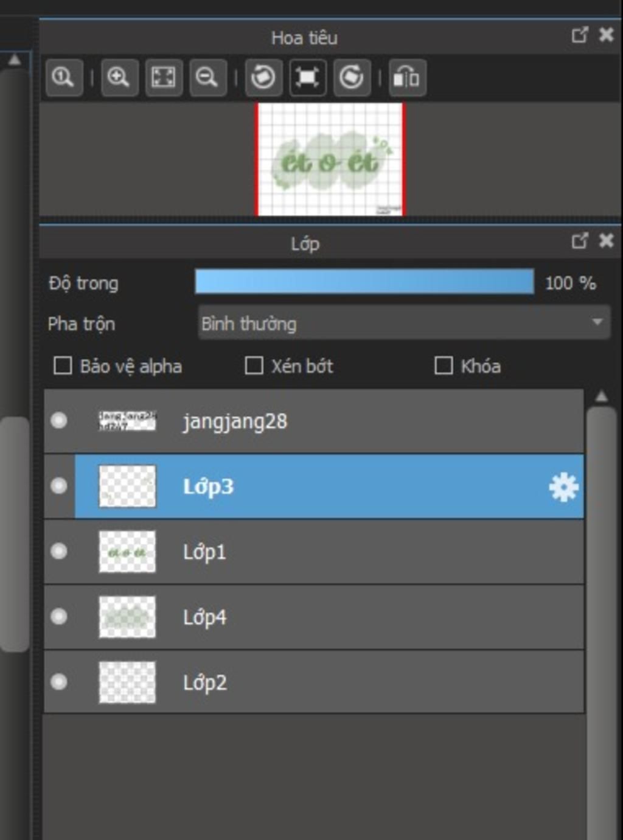Image resolution: width=623 pixels, height=840 pixels.
Task: Open the Pha trộn blend mode dropdown
Action: pos(404,322)
